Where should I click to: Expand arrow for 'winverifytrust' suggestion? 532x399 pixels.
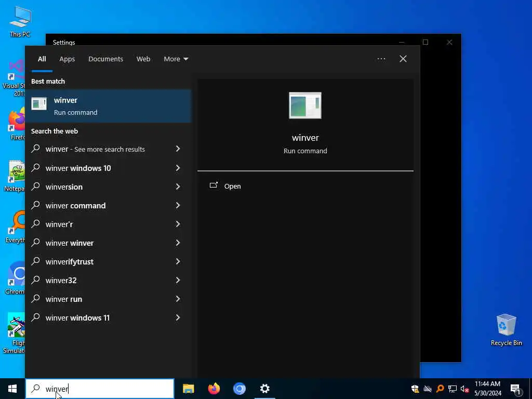178,262
